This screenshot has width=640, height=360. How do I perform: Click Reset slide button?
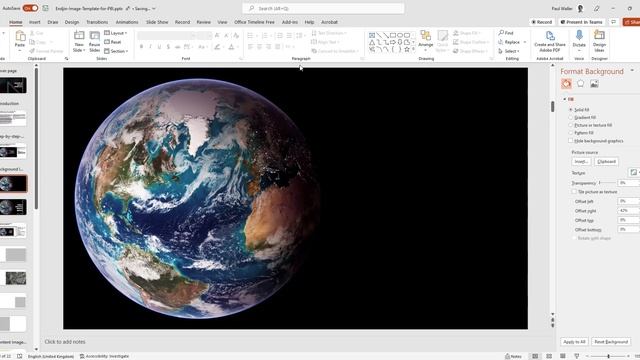tap(113, 42)
